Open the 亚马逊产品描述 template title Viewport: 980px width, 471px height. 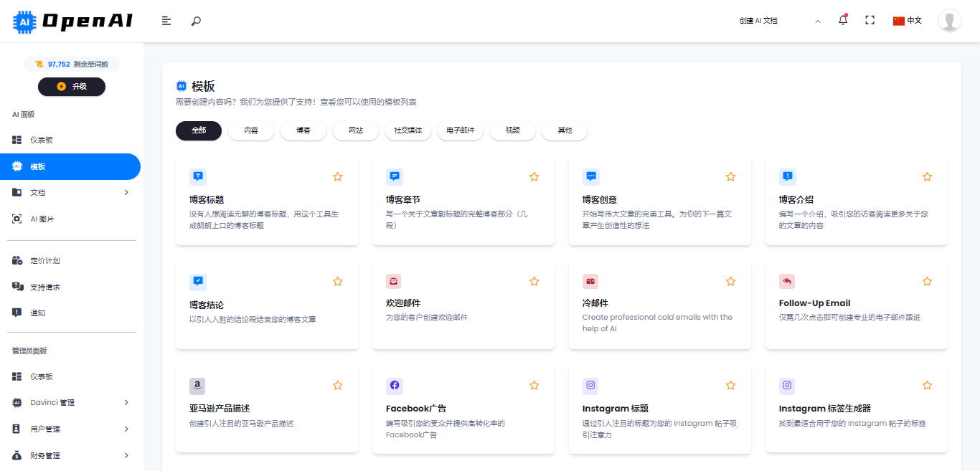tap(220, 408)
